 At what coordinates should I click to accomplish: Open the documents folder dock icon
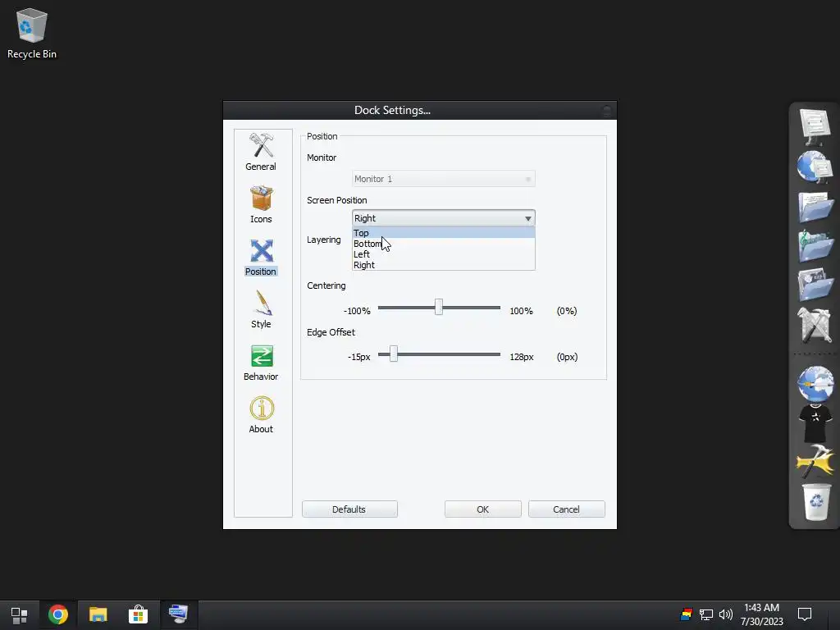815,206
